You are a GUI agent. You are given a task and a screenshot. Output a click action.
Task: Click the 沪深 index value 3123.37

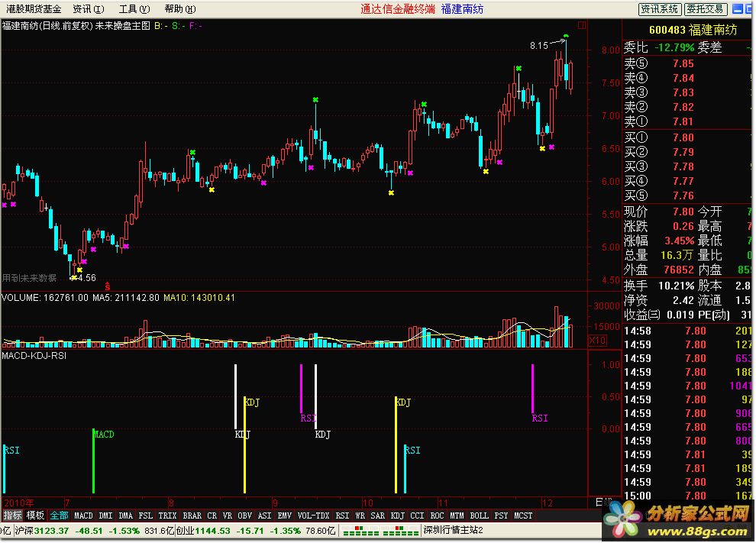(x=51, y=531)
